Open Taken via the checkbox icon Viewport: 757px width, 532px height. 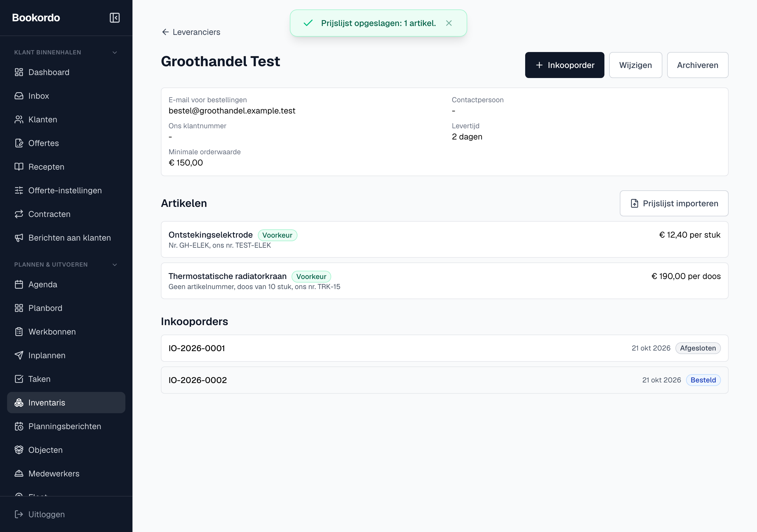coord(19,379)
